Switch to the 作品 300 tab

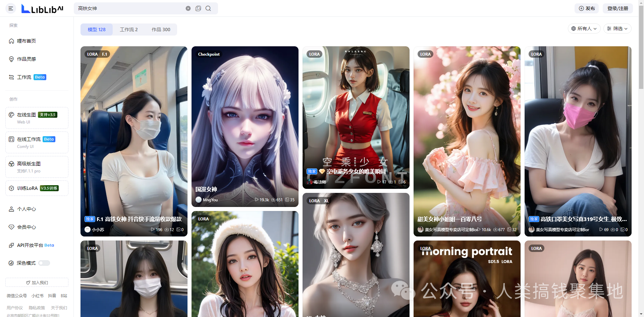click(x=161, y=30)
